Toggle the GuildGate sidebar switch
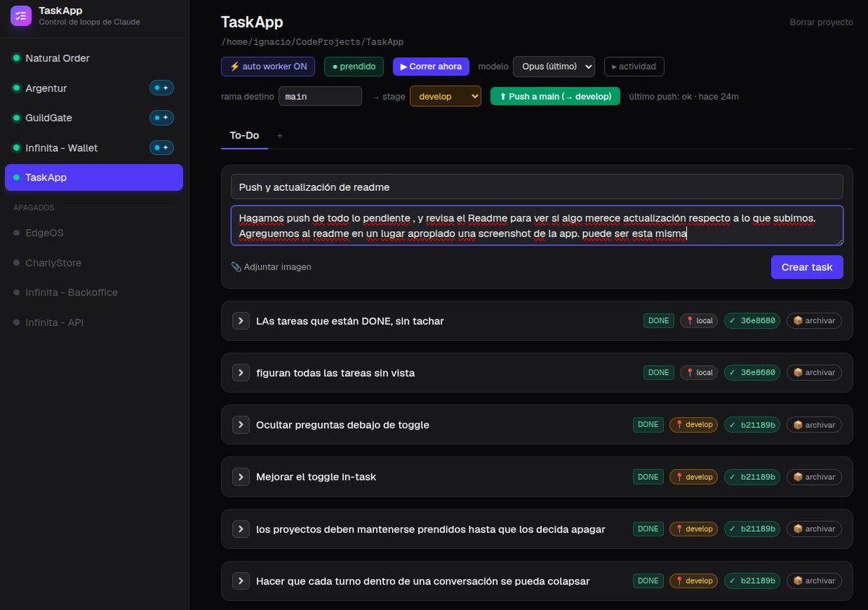 coord(161,118)
